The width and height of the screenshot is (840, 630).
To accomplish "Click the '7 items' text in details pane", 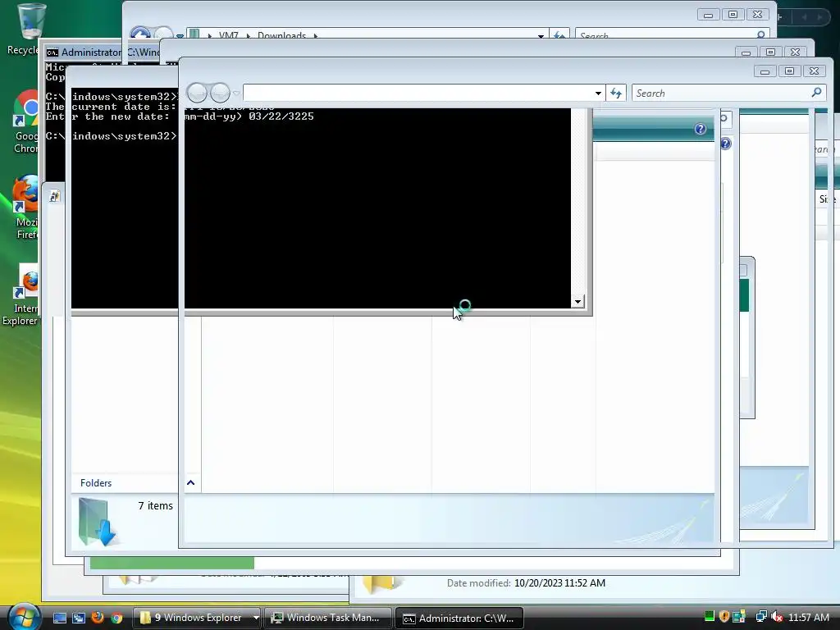I will pos(155,505).
